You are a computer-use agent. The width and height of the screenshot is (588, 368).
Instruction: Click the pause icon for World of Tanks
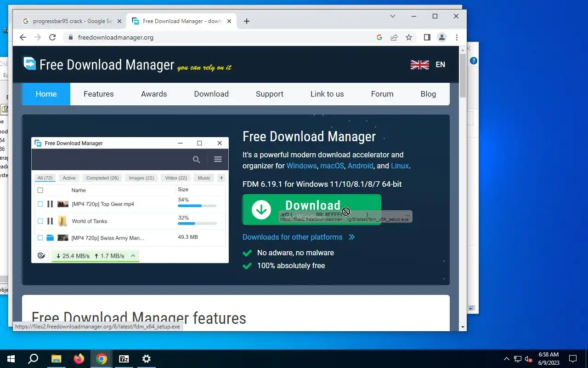[x=50, y=221]
